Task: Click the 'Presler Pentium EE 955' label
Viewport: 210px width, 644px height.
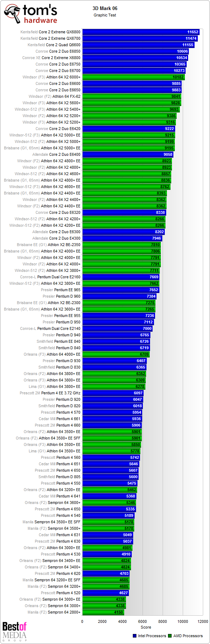Action: coord(61,316)
